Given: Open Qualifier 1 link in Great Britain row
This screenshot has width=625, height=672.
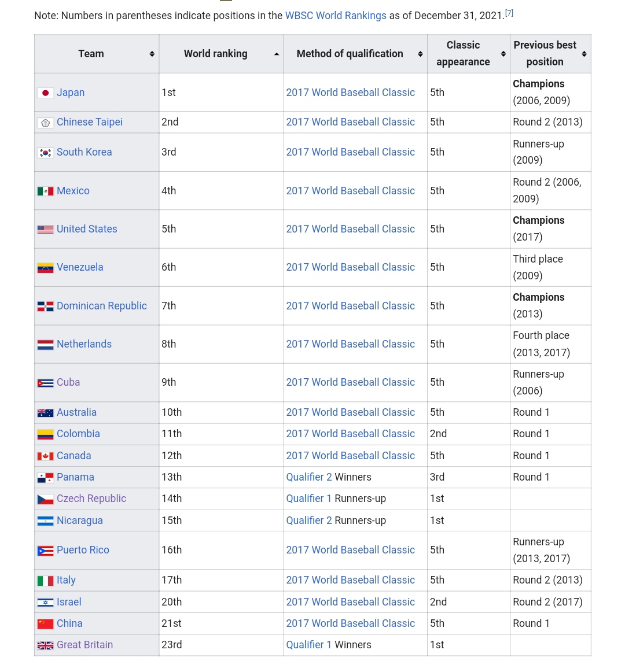Looking at the screenshot, I should pos(309,645).
